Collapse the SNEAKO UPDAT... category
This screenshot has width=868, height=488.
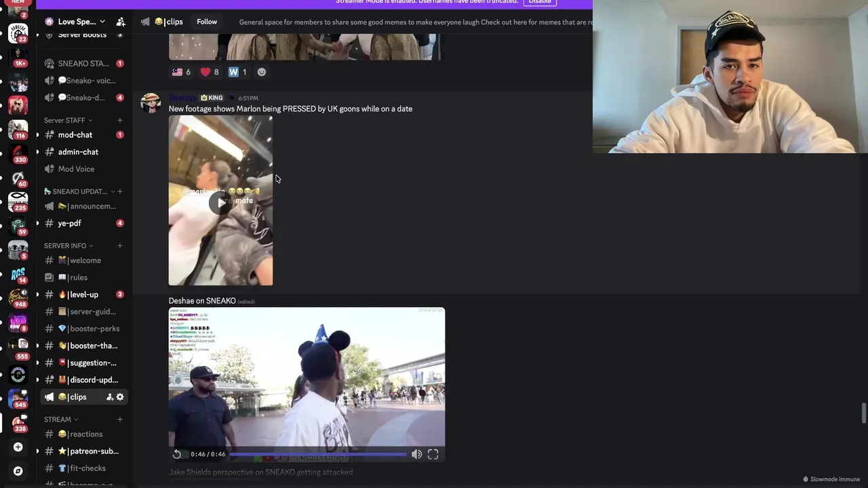[x=79, y=191]
